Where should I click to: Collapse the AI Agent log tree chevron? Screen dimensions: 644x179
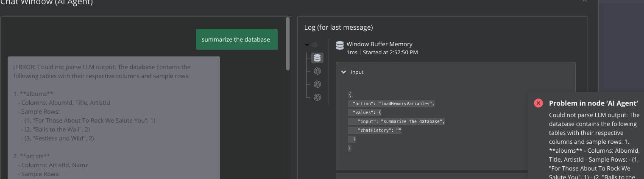(307, 45)
